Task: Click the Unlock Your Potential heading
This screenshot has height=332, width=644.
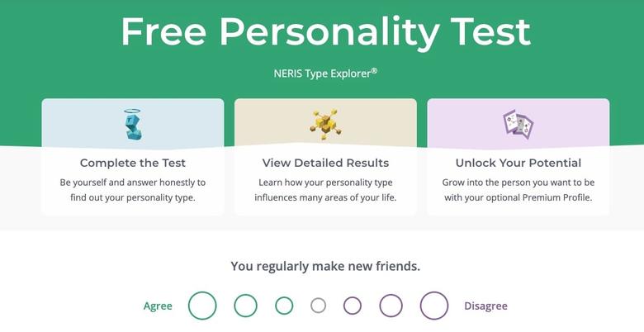Action: coord(518,163)
